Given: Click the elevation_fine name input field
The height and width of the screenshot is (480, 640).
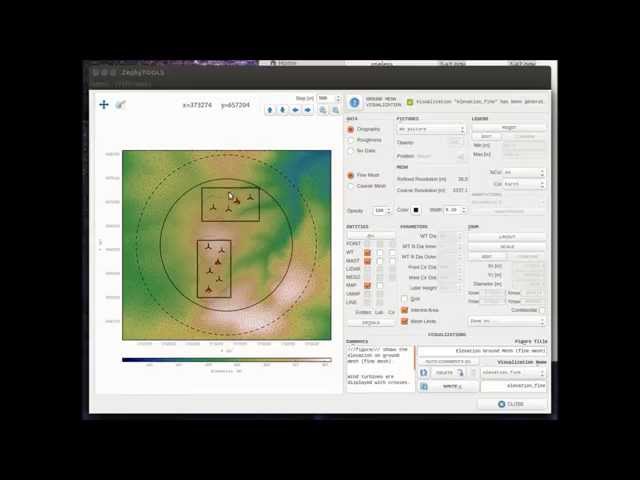Looking at the screenshot, I should click(513, 386).
